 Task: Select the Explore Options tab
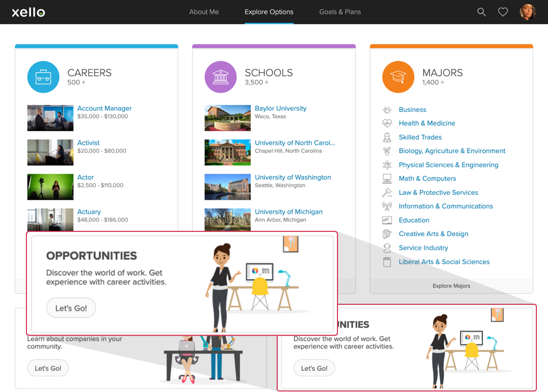coord(269,12)
